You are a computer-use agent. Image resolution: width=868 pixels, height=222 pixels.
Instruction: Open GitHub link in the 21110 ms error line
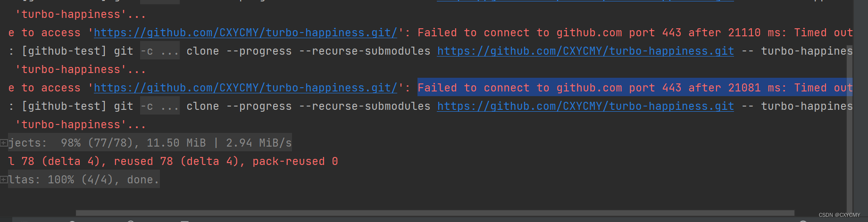point(246,33)
